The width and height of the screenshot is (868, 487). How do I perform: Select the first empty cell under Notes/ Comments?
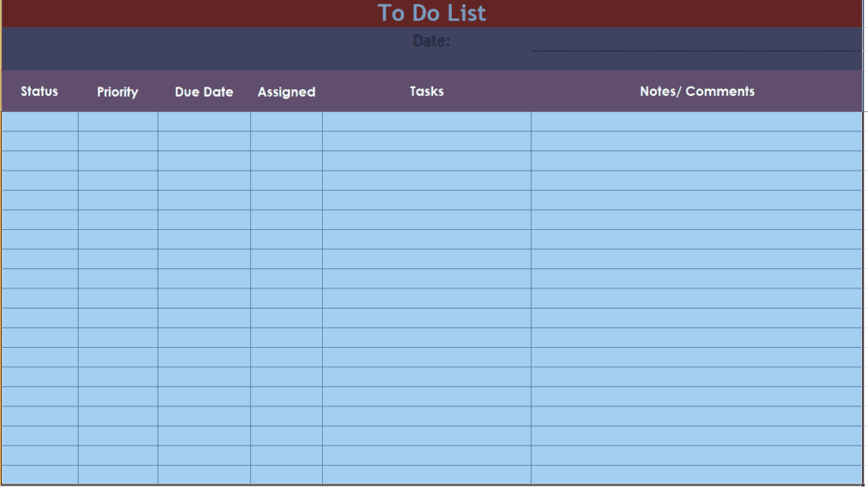click(697, 121)
